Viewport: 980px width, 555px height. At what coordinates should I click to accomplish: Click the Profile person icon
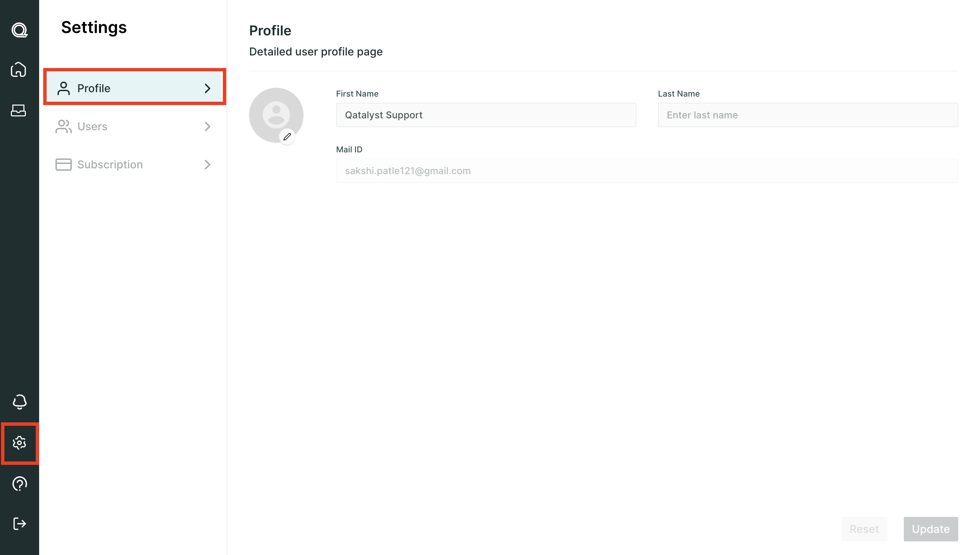(63, 88)
